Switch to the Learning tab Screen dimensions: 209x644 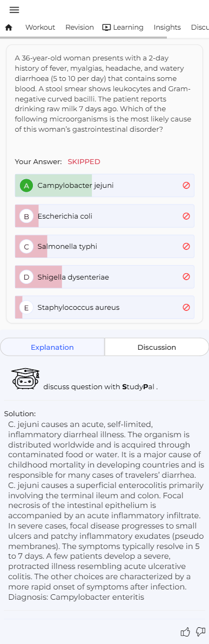coord(123,28)
